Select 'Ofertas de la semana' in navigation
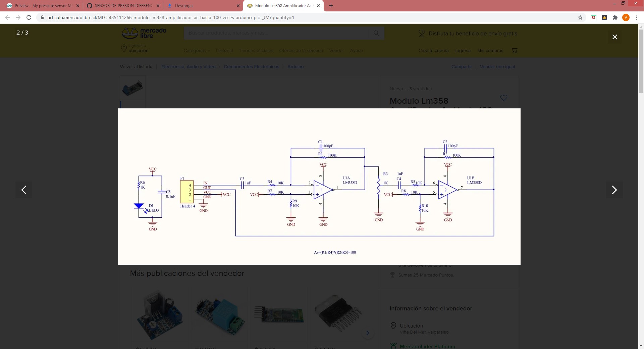Viewport: 644px width, 349px height. pos(301,50)
